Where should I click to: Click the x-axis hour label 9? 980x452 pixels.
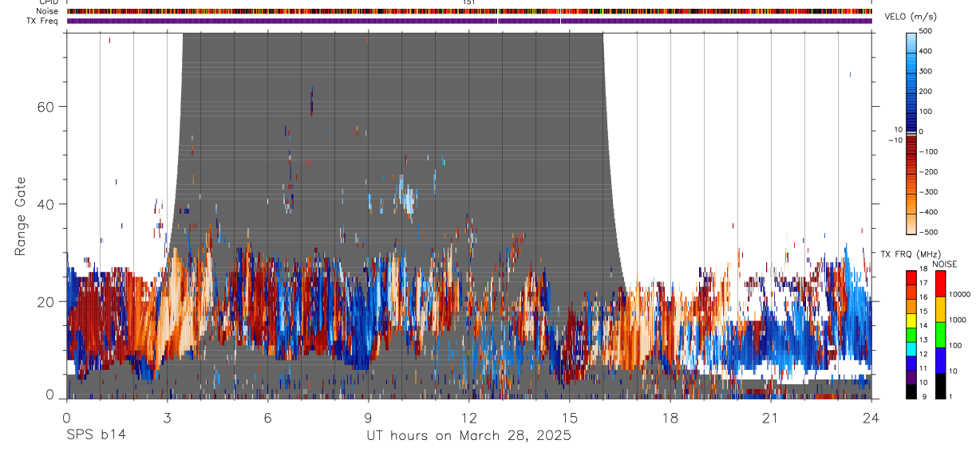[x=368, y=417]
